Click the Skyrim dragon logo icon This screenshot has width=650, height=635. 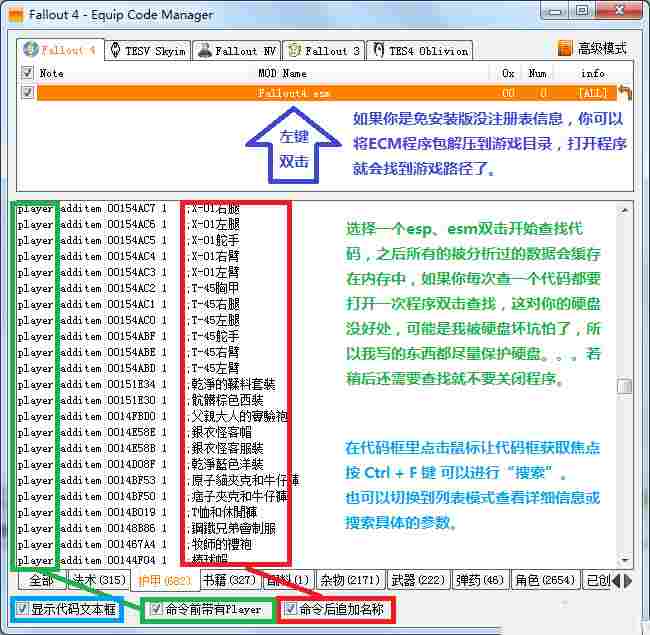coord(116,50)
